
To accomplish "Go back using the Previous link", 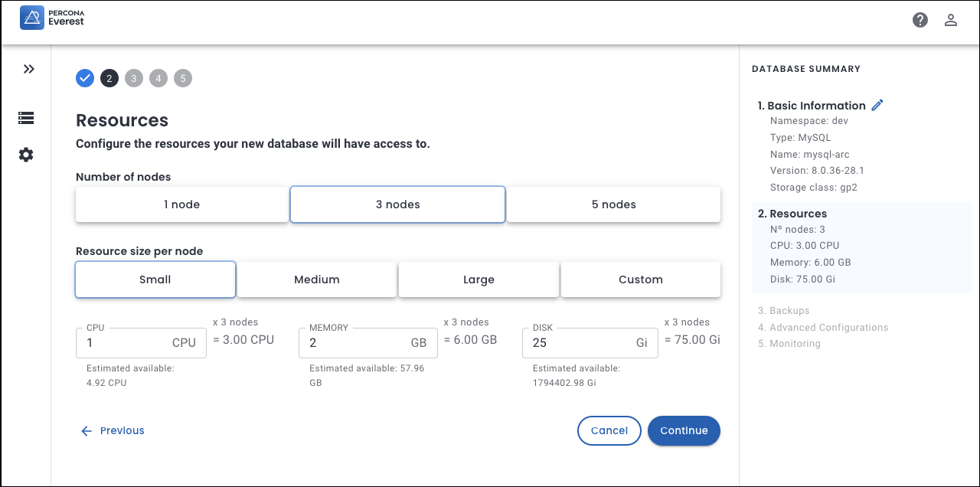I will pyautogui.click(x=113, y=430).
